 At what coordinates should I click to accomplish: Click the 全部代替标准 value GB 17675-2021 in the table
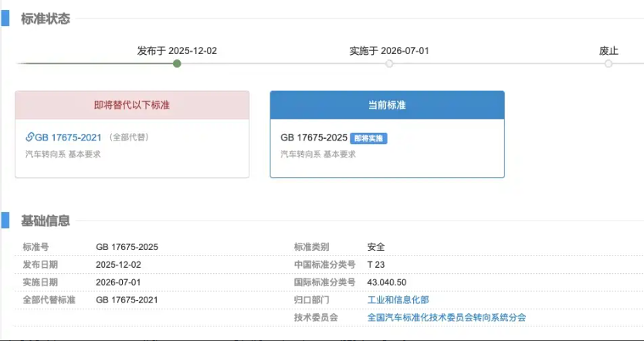click(x=127, y=299)
